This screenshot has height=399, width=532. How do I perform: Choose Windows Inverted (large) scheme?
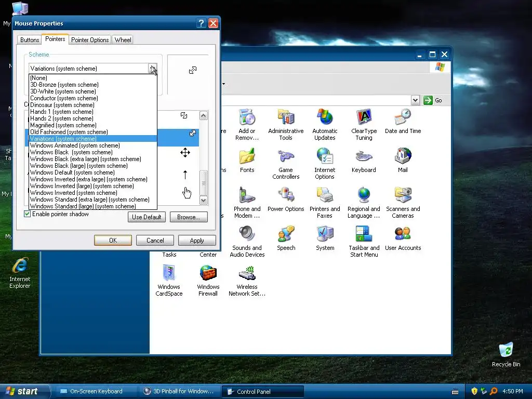pos(92,186)
